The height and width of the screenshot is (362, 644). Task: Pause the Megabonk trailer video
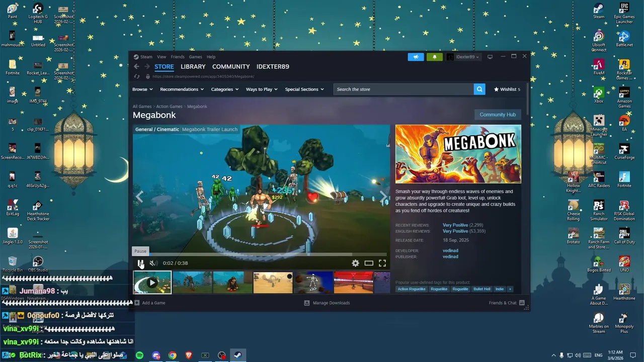(140, 263)
